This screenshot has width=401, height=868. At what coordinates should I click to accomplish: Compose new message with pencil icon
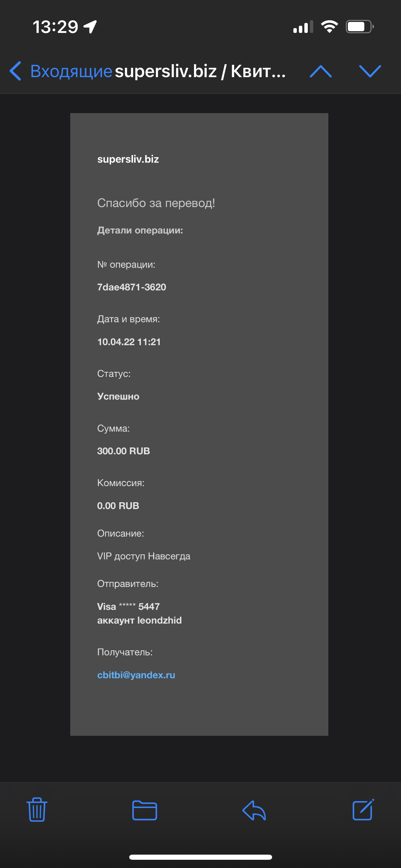click(363, 809)
